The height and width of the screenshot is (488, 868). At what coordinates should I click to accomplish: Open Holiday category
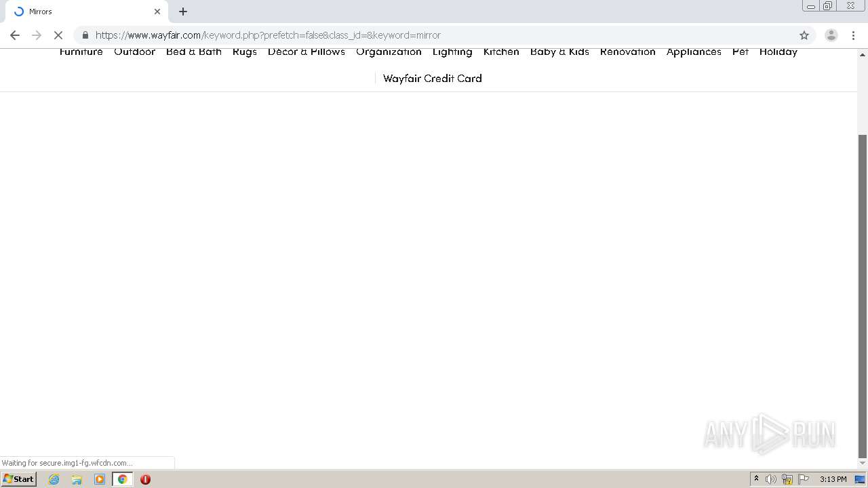(778, 52)
